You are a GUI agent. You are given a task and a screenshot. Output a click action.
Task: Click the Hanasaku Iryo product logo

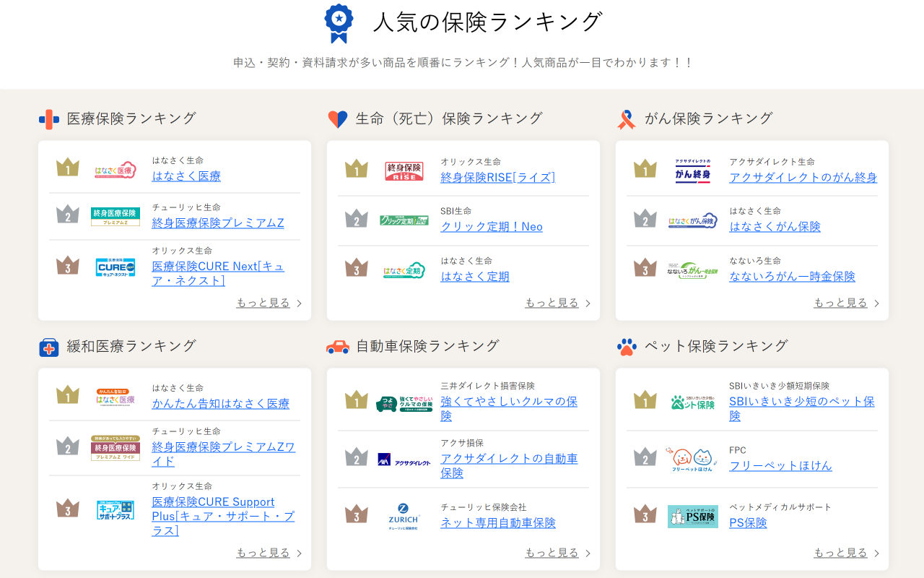(x=115, y=170)
